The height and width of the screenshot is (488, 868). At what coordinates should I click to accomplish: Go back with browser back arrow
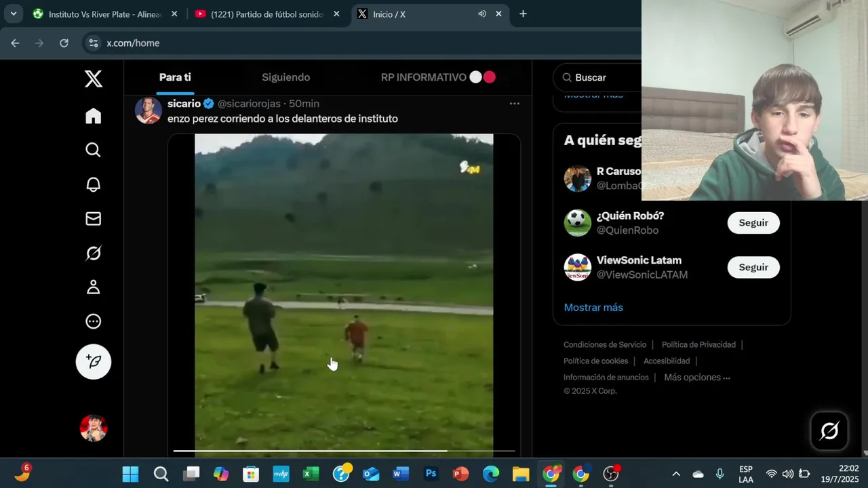15,43
